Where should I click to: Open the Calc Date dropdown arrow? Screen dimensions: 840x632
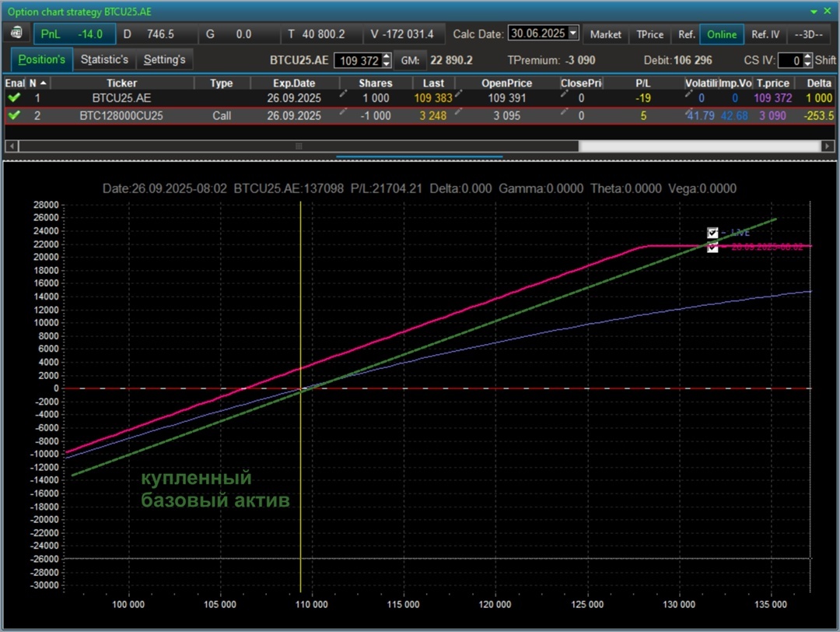(x=572, y=33)
